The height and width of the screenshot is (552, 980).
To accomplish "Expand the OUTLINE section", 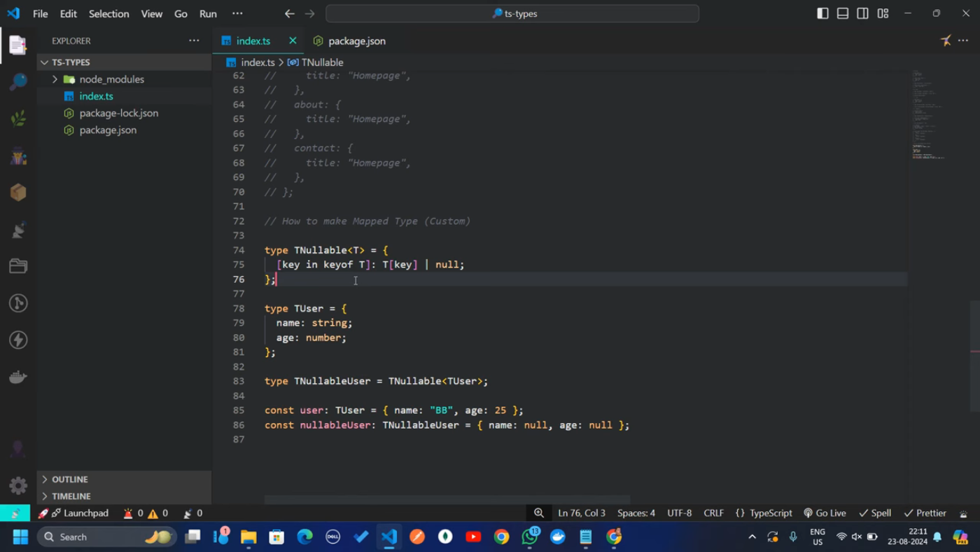I will pos(124,479).
